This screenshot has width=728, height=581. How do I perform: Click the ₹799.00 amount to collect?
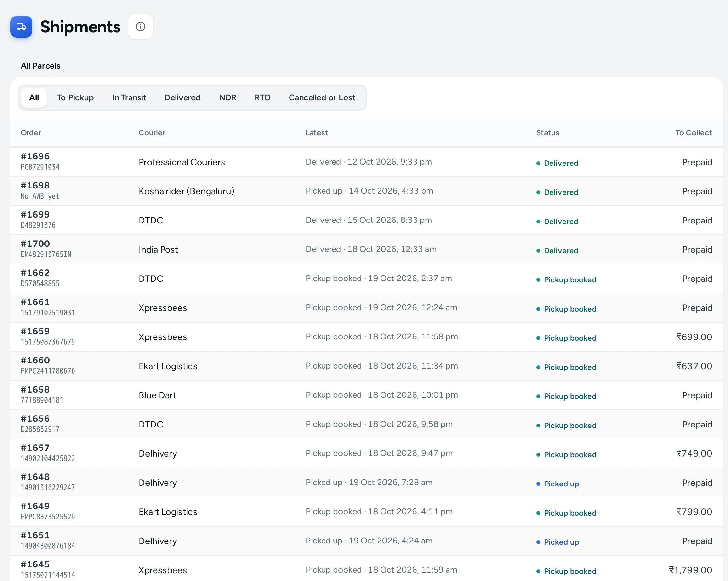(x=694, y=512)
